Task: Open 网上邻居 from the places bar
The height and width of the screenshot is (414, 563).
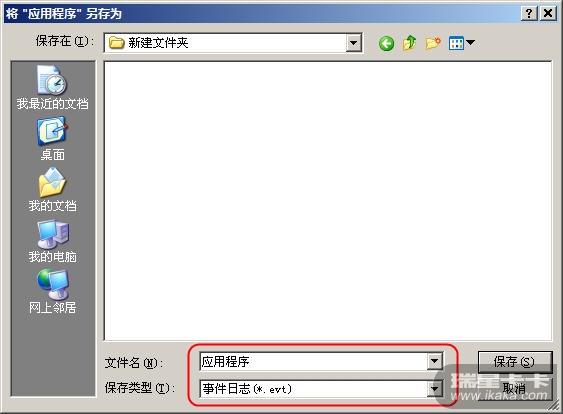Action: coord(52,292)
